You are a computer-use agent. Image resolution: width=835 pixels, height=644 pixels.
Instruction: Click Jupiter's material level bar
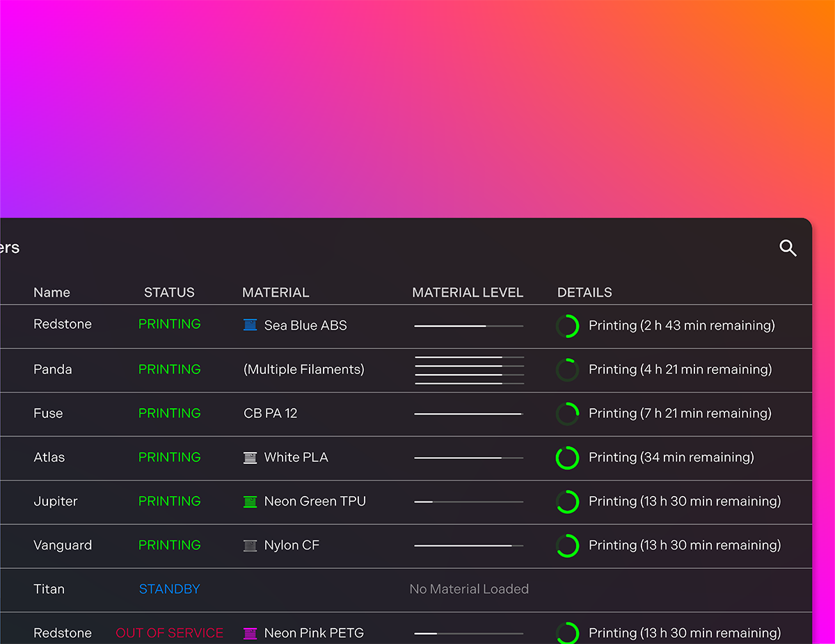pyautogui.click(x=468, y=501)
